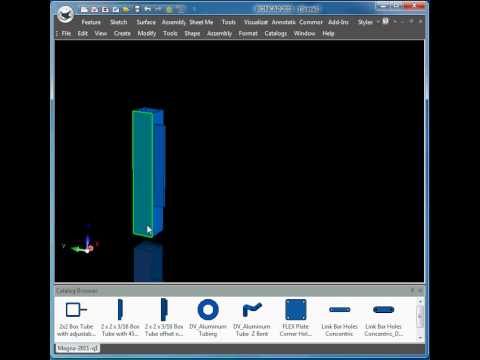Open the Catalogs menu
This screenshot has height=360, width=480.
276,33
